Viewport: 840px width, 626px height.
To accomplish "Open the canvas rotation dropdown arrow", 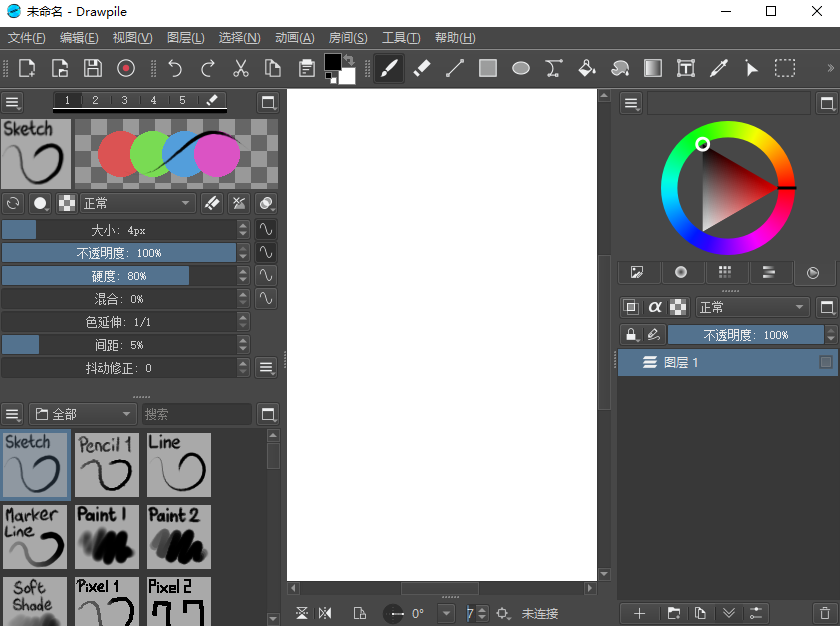I will [x=446, y=614].
